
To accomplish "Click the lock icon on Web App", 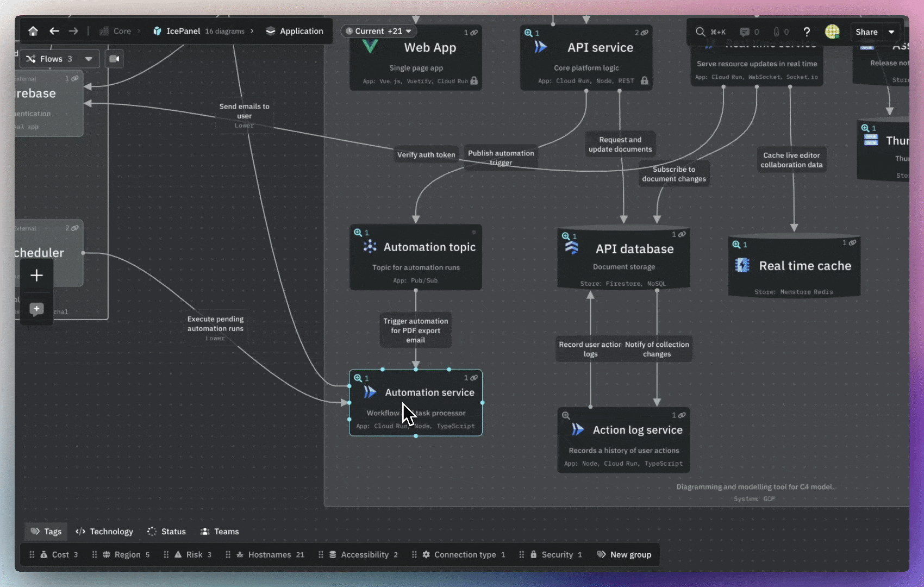I will coord(474,80).
